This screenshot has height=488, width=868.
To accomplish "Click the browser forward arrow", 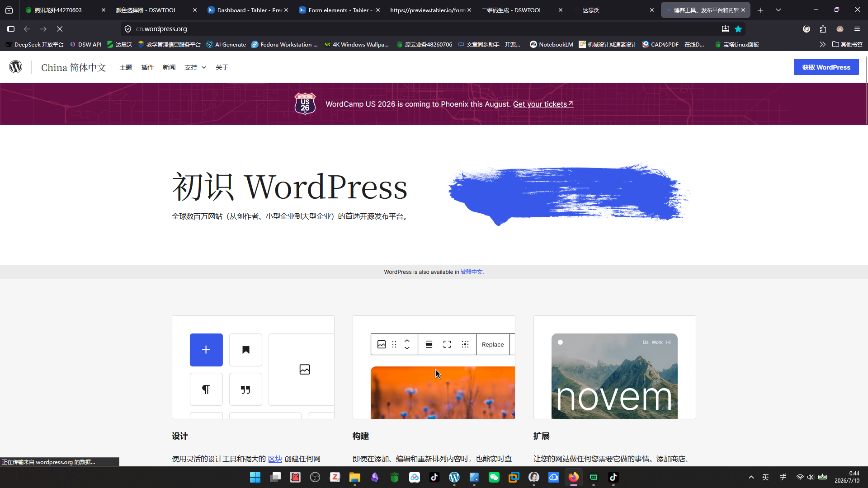I will click(x=43, y=29).
